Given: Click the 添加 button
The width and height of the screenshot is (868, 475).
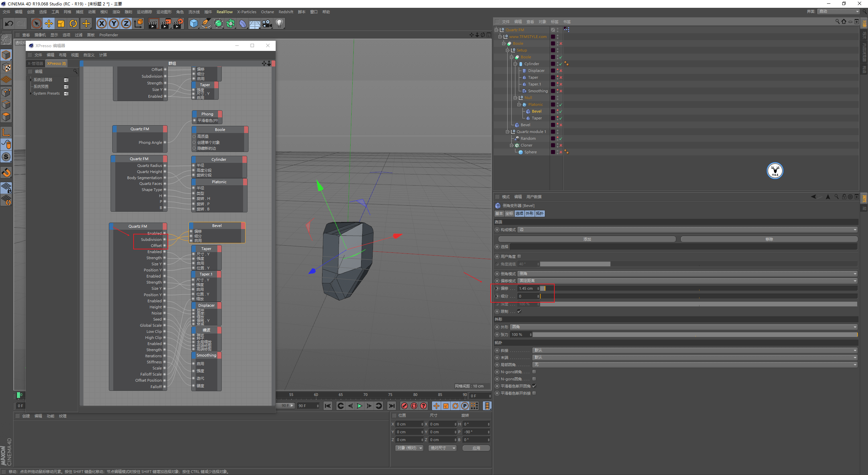Looking at the screenshot, I should [x=587, y=239].
